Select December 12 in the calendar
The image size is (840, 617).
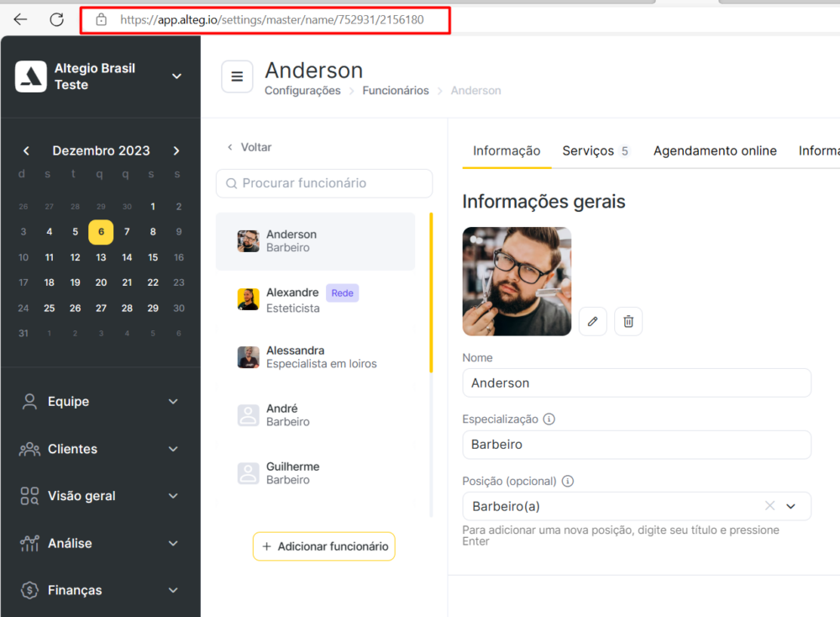(x=75, y=257)
